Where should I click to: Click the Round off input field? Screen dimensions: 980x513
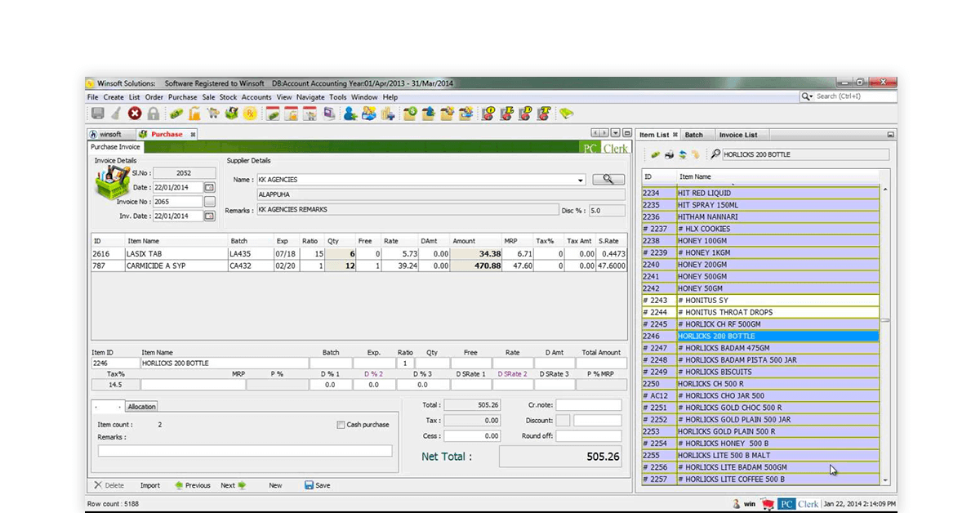pyautogui.click(x=589, y=436)
